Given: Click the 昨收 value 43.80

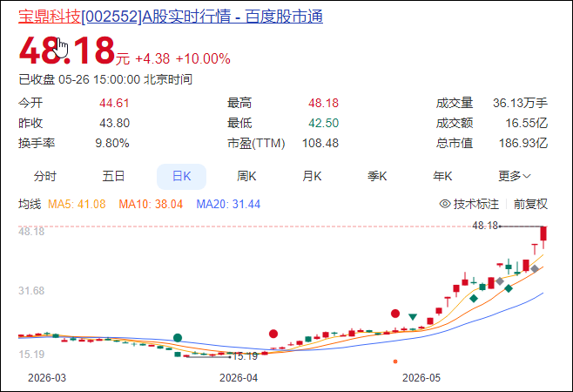Looking at the screenshot, I should pyautogui.click(x=114, y=123).
